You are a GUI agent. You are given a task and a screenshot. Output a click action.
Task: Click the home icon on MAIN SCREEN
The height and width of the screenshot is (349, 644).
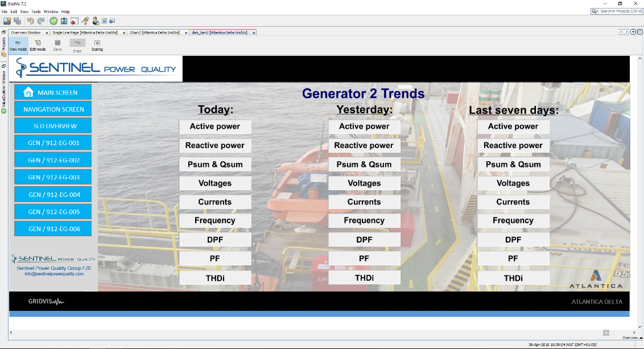[x=28, y=92]
